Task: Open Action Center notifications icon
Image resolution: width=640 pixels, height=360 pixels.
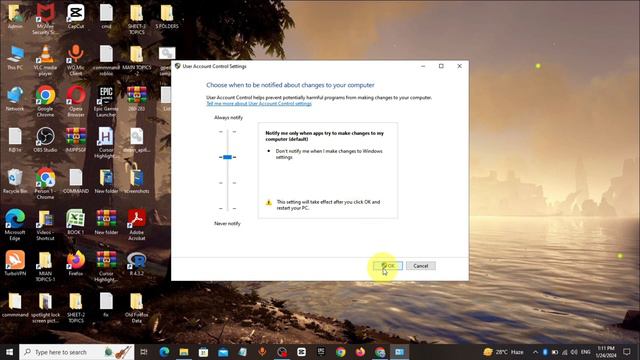Action: pos(627,352)
